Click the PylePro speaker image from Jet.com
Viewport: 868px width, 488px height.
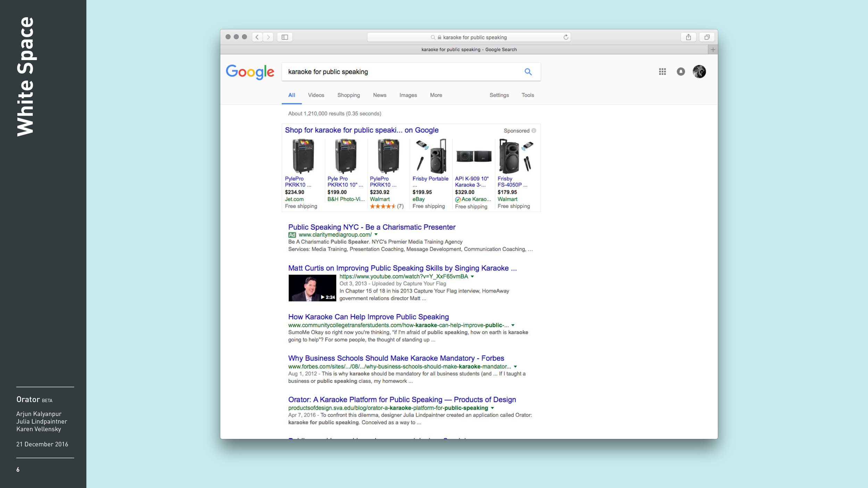[x=303, y=156]
